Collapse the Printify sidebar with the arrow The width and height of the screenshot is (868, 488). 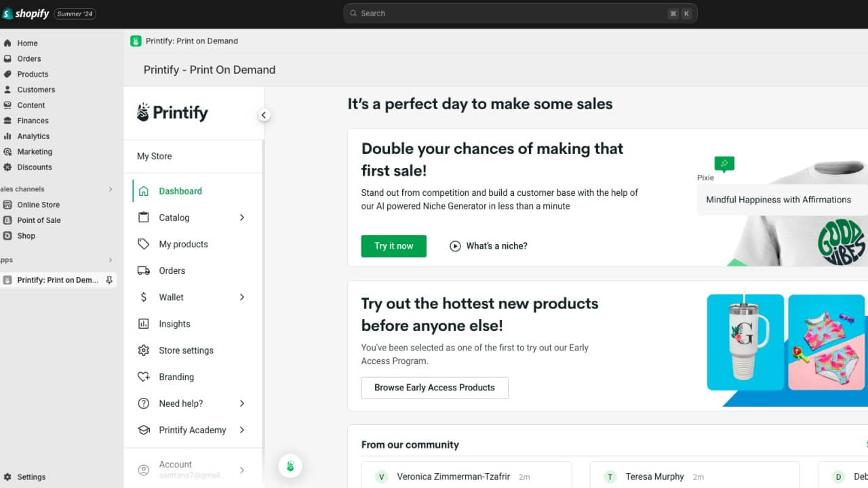264,115
